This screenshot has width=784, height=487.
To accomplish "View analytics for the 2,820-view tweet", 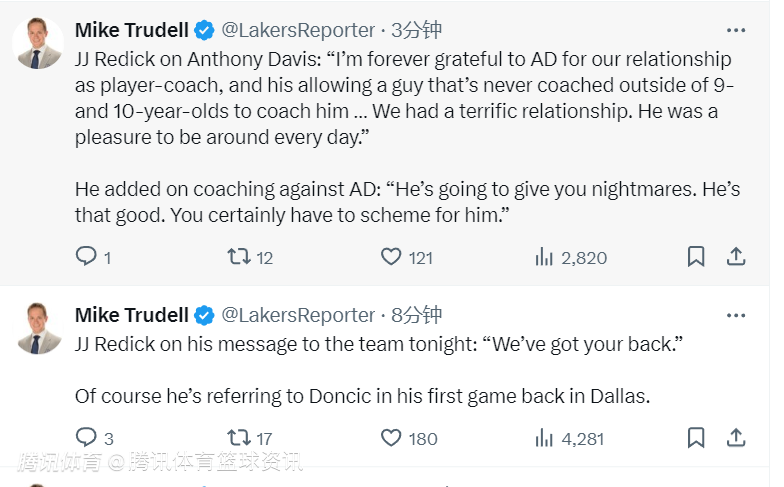I will (x=545, y=257).
